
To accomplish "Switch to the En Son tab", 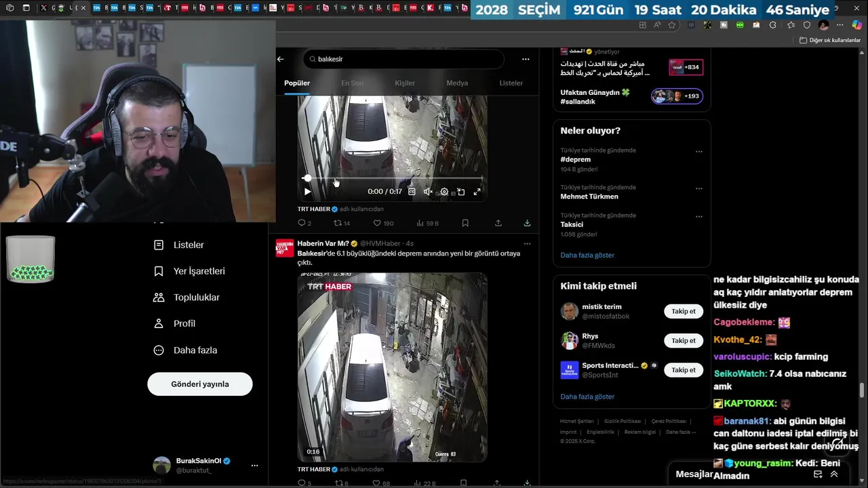I will coord(352,83).
